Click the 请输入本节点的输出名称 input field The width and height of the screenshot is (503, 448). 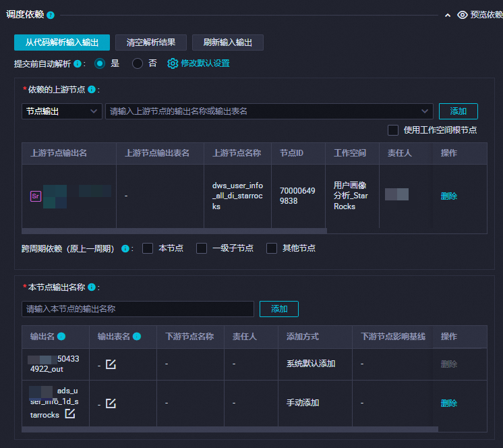click(x=138, y=309)
